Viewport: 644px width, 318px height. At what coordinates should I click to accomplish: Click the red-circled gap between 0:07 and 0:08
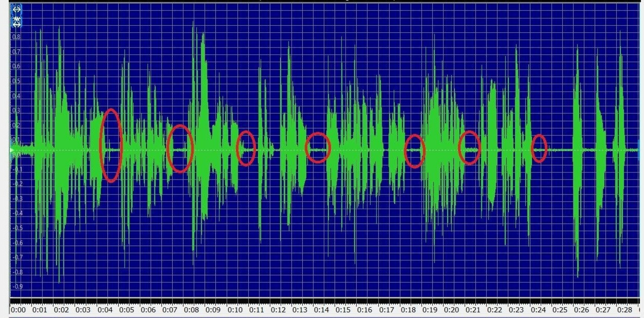pos(180,149)
